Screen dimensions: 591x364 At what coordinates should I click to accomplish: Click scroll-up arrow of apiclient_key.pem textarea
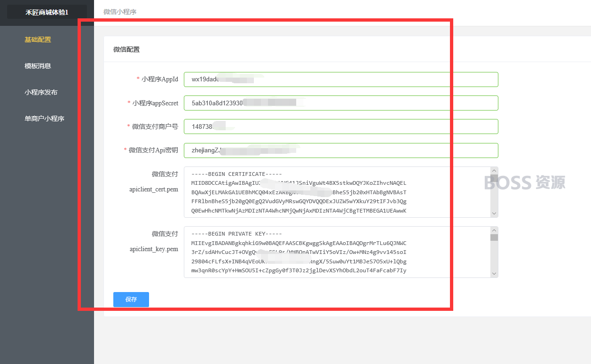coord(494,230)
